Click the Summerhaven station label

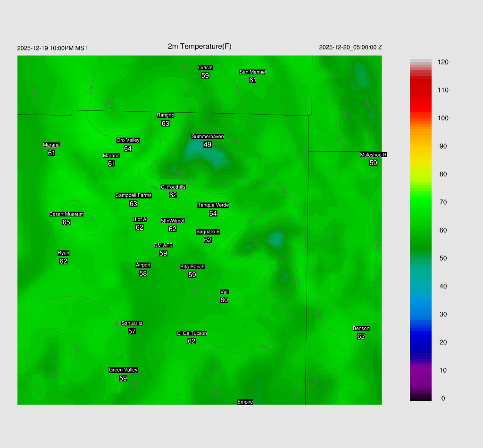(x=208, y=136)
